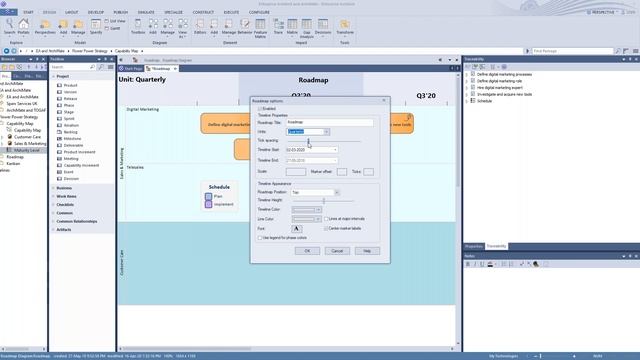Open Gap Analysis in the ribbon
This screenshot has height=360, width=640.
click(x=307, y=29)
